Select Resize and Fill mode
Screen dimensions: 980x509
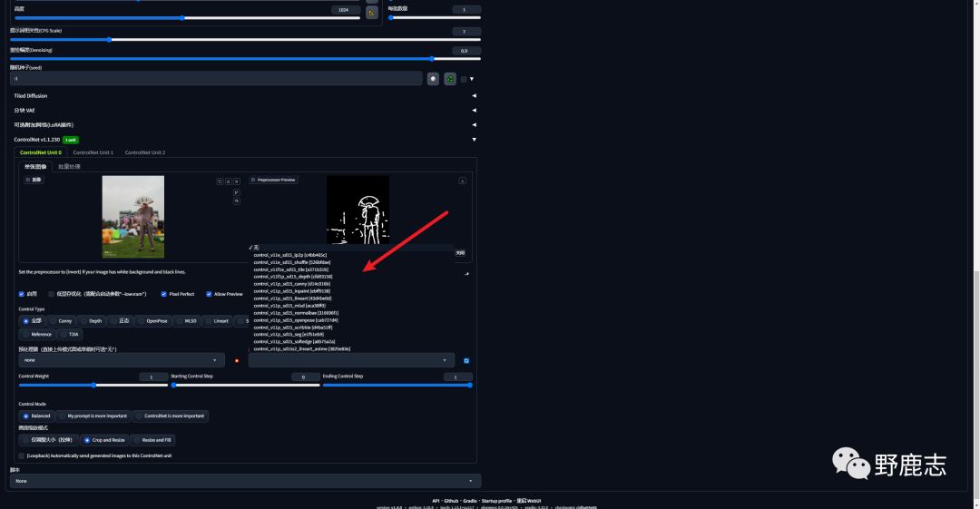pyautogui.click(x=152, y=440)
